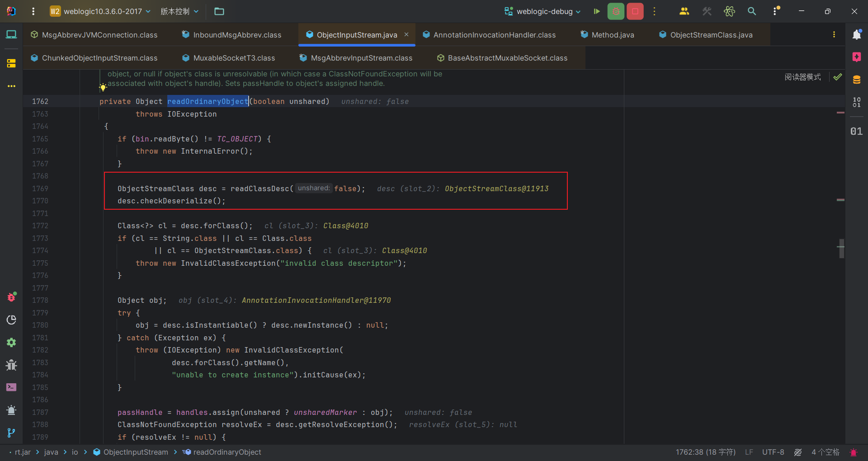Screen dimensions: 868x461
Task: Click java in breadcrumb bar
Action: (x=51, y=452)
